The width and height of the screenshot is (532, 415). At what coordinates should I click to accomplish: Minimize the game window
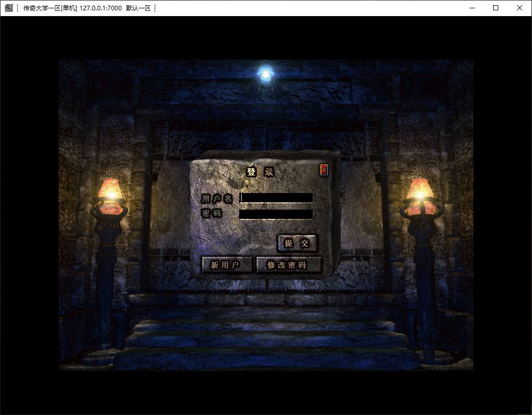[x=472, y=8]
